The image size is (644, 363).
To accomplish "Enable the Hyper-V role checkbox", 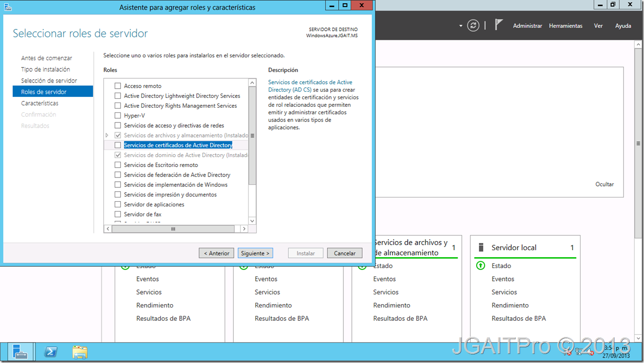I will [118, 115].
